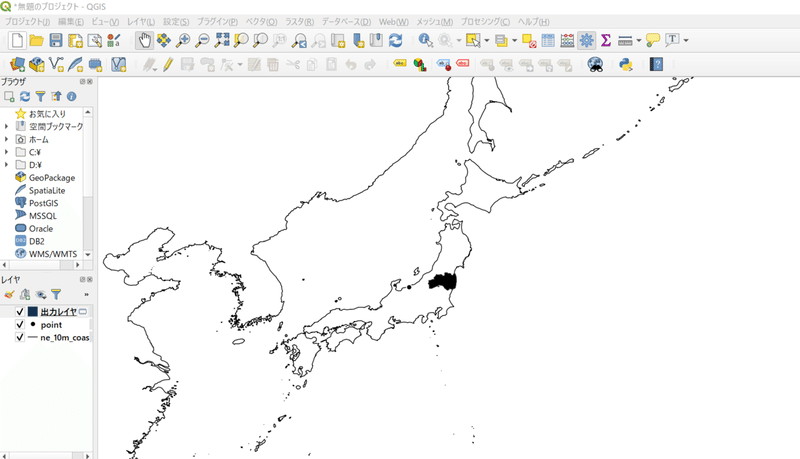Toggle the Processing Toolbox gear icon
800x459 pixels.
pos(587,40)
